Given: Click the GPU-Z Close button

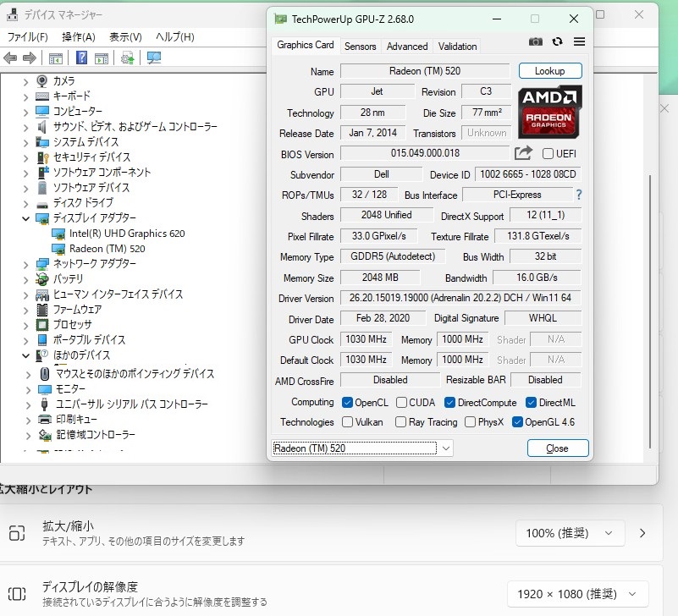Looking at the screenshot, I should 558,448.
